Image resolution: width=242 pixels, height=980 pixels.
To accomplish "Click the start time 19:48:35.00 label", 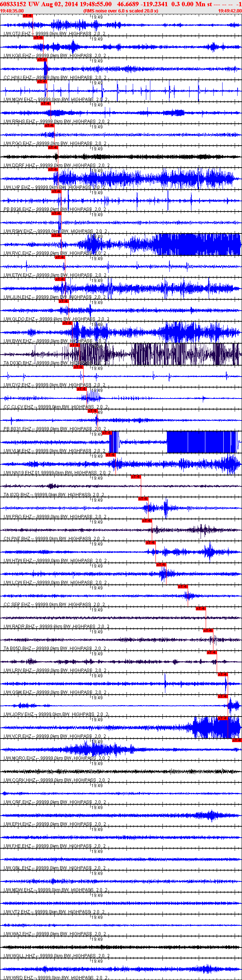I will click(12, 11).
